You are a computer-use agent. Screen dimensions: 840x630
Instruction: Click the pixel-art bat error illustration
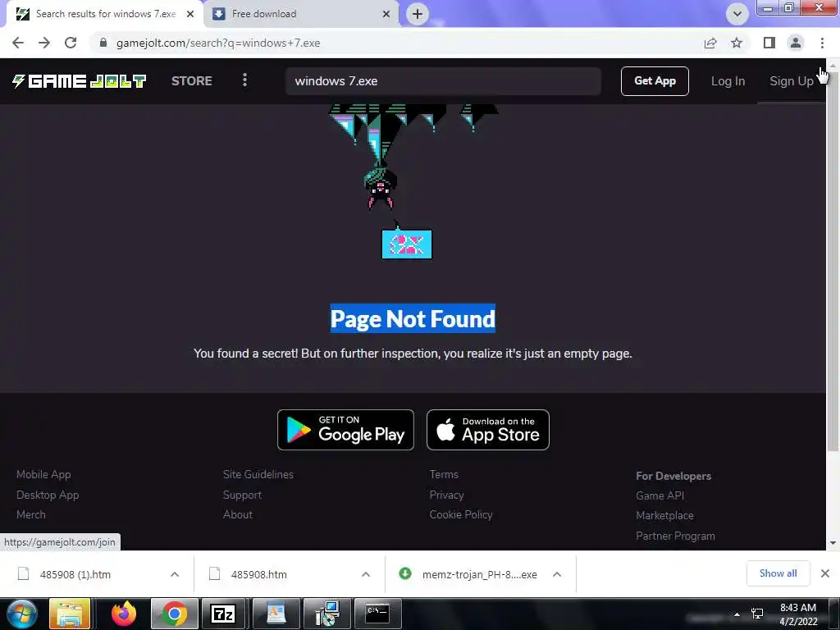coord(413,182)
